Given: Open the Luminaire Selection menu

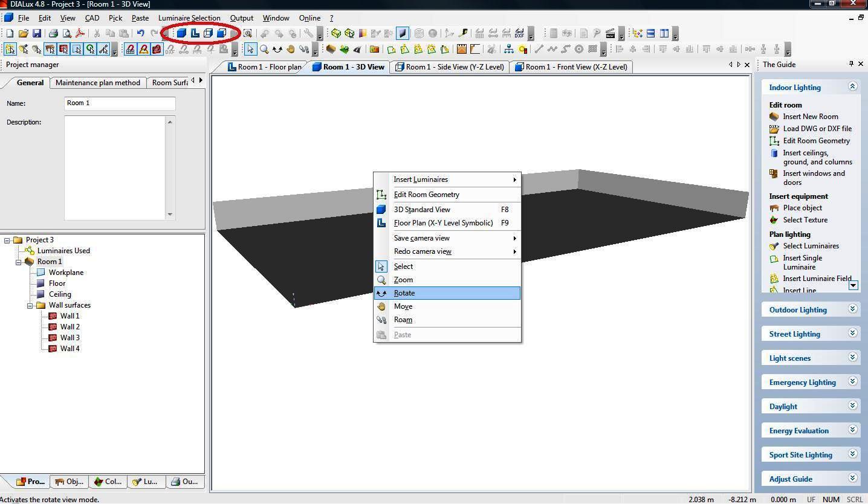Looking at the screenshot, I should coord(189,18).
